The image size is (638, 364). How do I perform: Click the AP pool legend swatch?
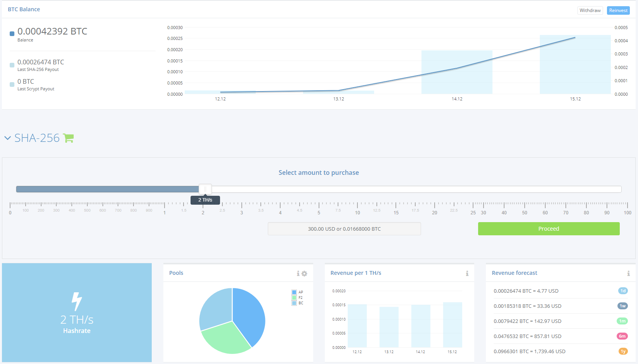294,292
